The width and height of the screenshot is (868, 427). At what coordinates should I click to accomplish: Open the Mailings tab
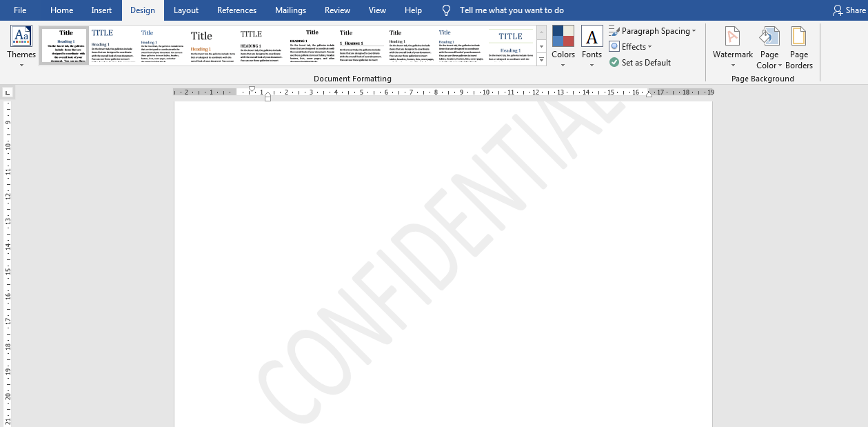pos(290,10)
